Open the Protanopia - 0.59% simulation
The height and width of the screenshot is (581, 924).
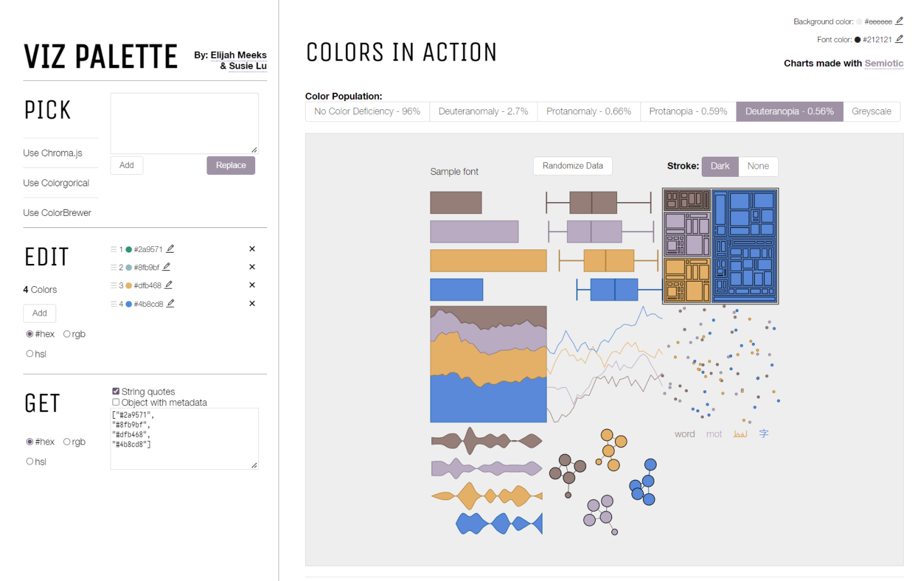tap(688, 111)
